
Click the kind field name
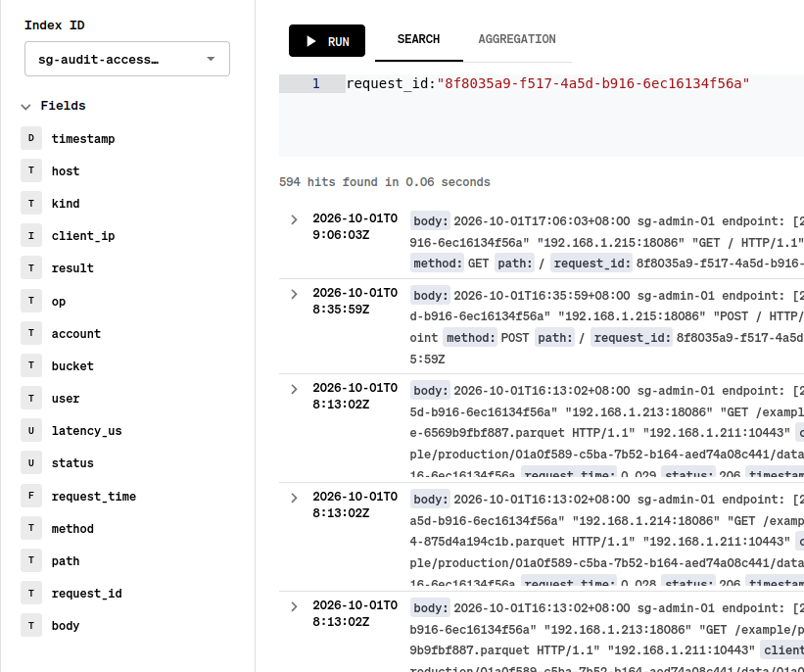coord(66,204)
